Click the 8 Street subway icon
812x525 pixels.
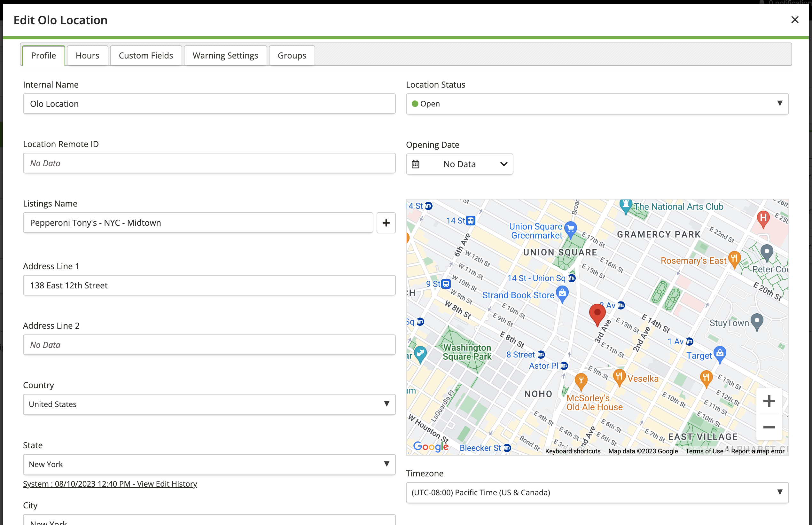pyautogui.click(x=541, y=355)
